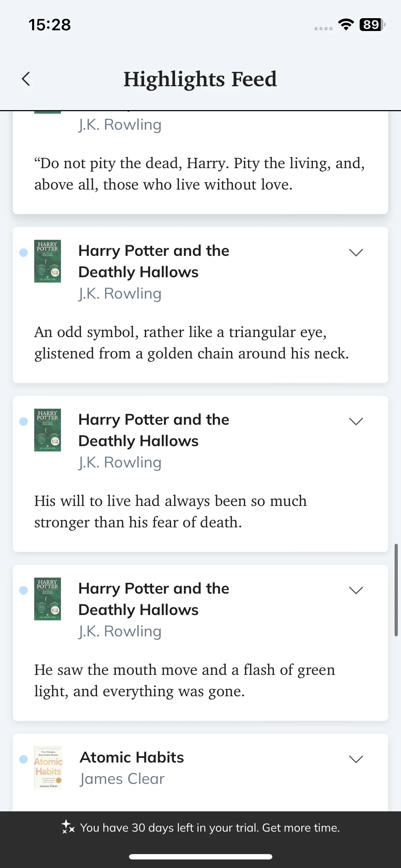401x868 pixels.
Task: Tap the Deathly Hallows cover on 'will to live' card
Action: [47, 430]
